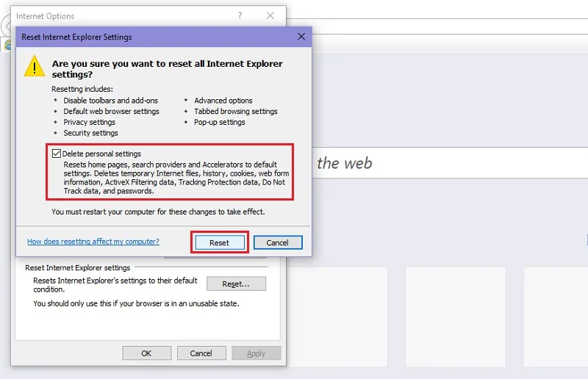Select 'Default web browser settings' text
The width and height of the screenshot is (588, 379).
click(x=112, y=112)
